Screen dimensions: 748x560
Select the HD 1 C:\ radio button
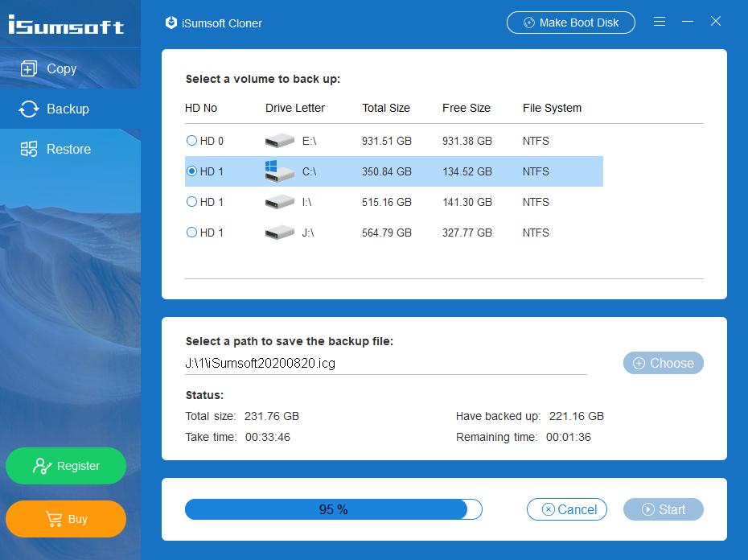click(x=191, y=171)
